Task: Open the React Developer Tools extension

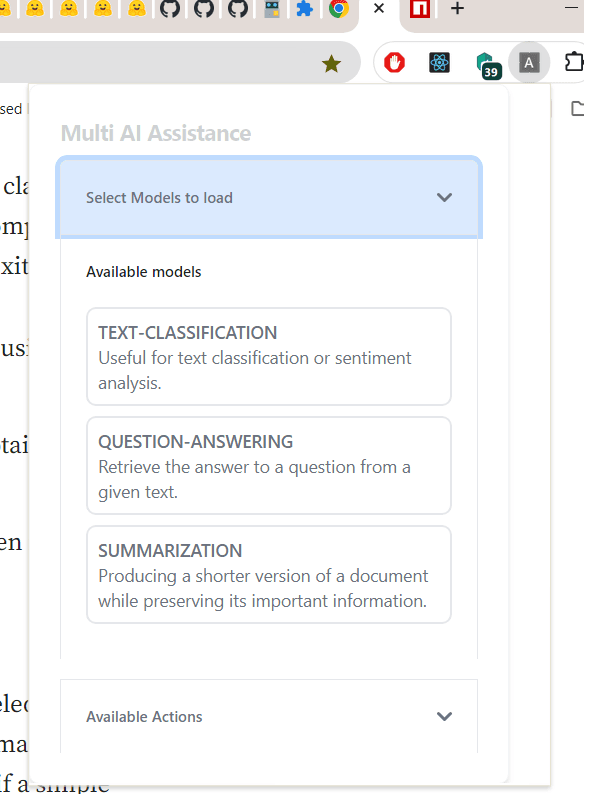Action: coord(439,63)
